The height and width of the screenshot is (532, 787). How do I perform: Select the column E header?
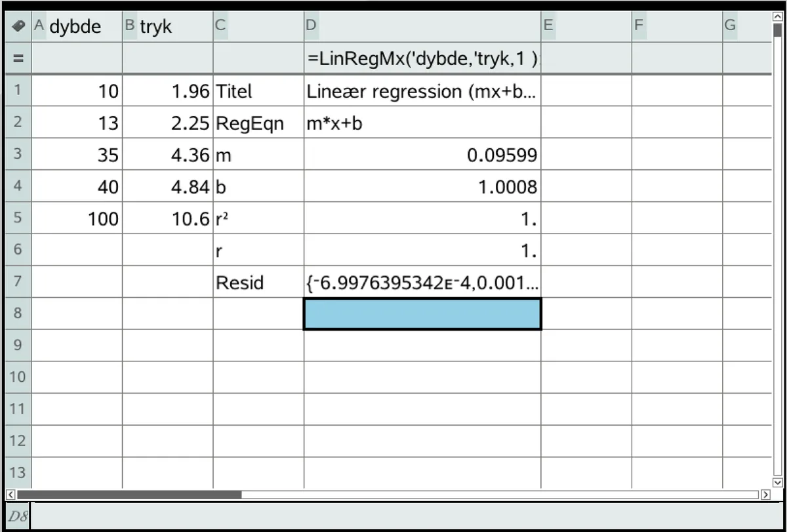tap(586, 27)
